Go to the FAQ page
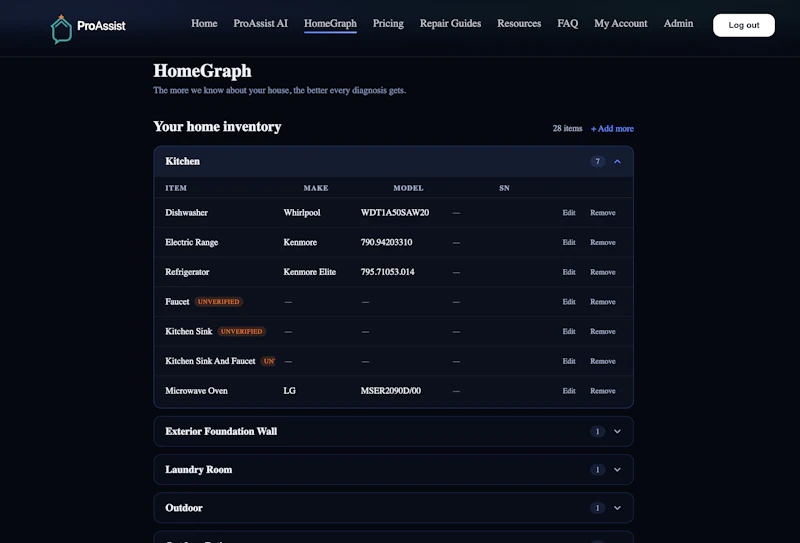 [x=567, y=23]
